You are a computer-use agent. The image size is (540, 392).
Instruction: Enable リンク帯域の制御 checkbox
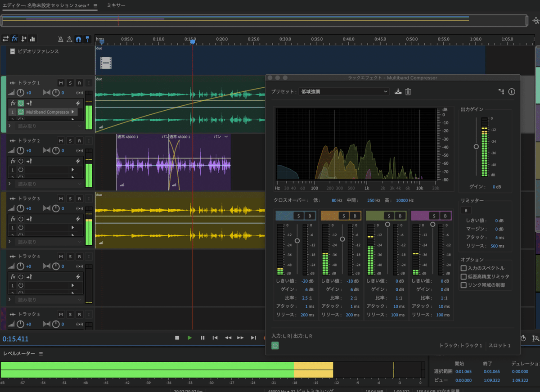coord(463,285)
